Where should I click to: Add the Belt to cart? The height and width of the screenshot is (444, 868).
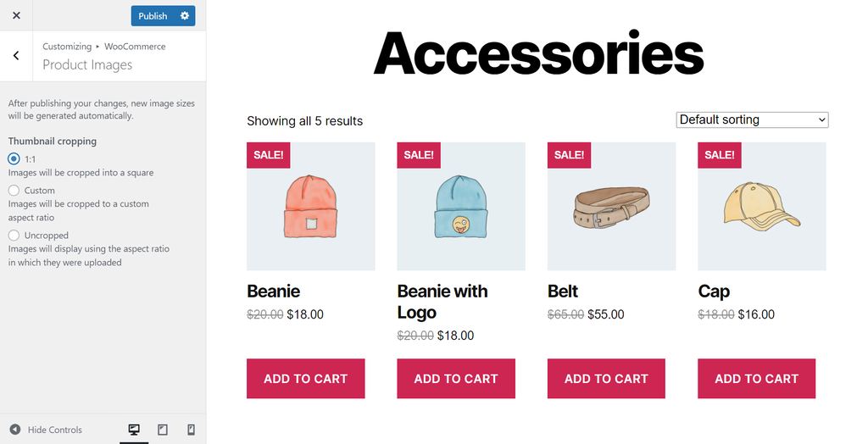606,379
